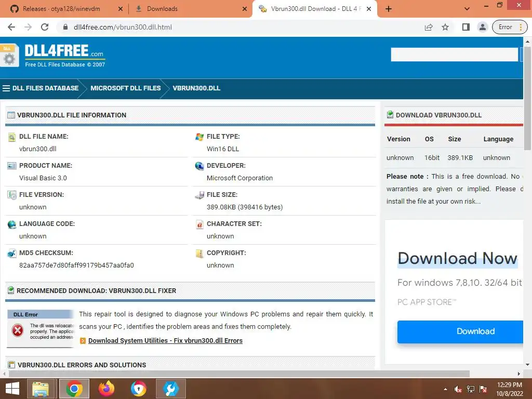Close the Downloads tab

coord(245,9)
